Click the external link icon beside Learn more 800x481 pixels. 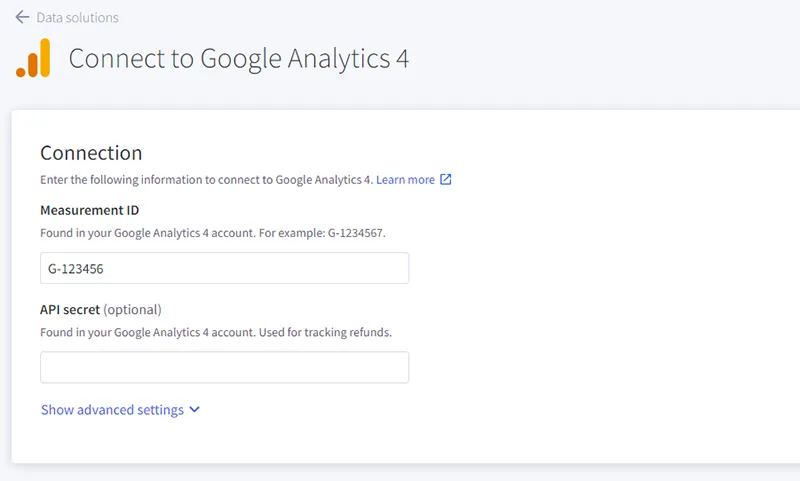tap(445, 180)
